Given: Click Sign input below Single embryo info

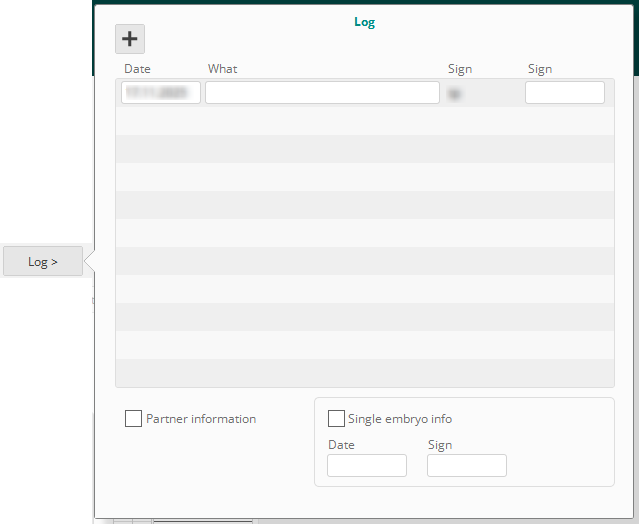Looking at the screenshot, I should click(466, 465).
